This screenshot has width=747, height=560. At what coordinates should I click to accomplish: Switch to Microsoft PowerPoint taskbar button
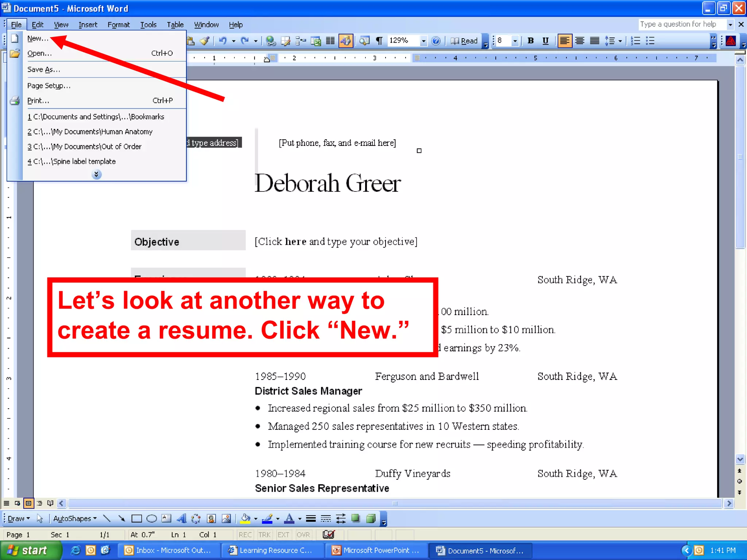click(x=376, y=551)
